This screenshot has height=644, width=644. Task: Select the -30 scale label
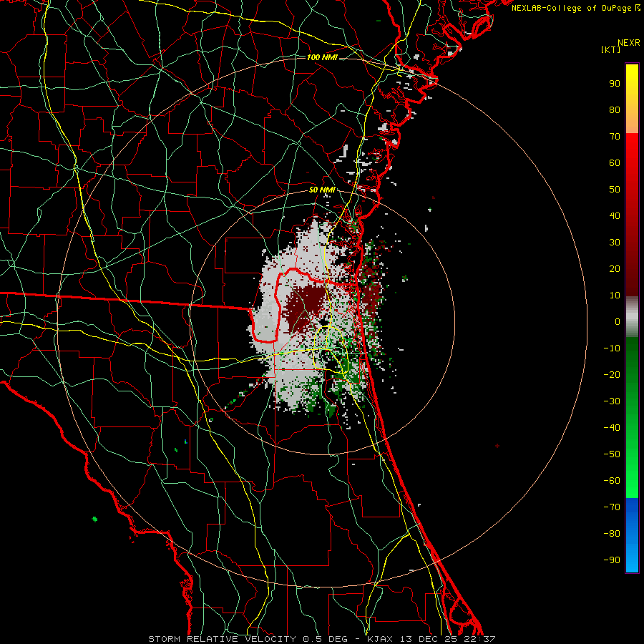[612, 401]
